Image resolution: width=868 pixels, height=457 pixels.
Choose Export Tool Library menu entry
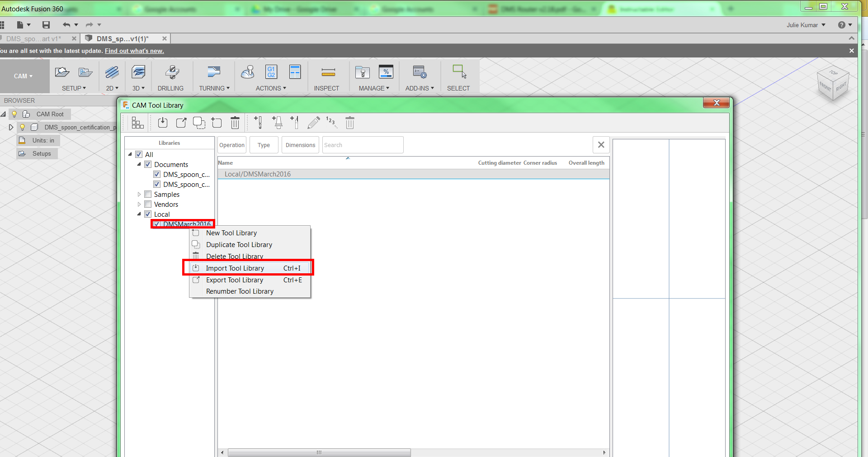(250, 280)
